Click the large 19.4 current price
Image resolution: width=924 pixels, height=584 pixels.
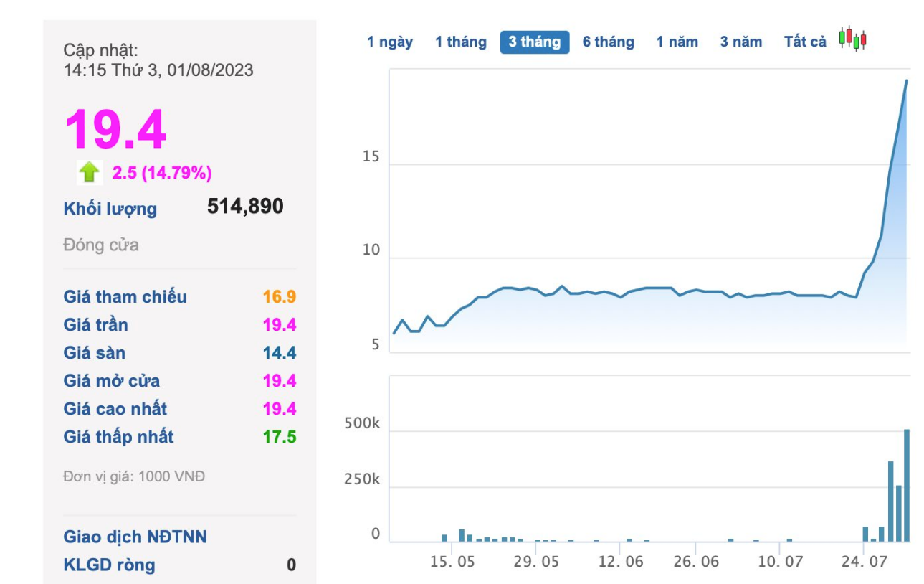[115, 129]
